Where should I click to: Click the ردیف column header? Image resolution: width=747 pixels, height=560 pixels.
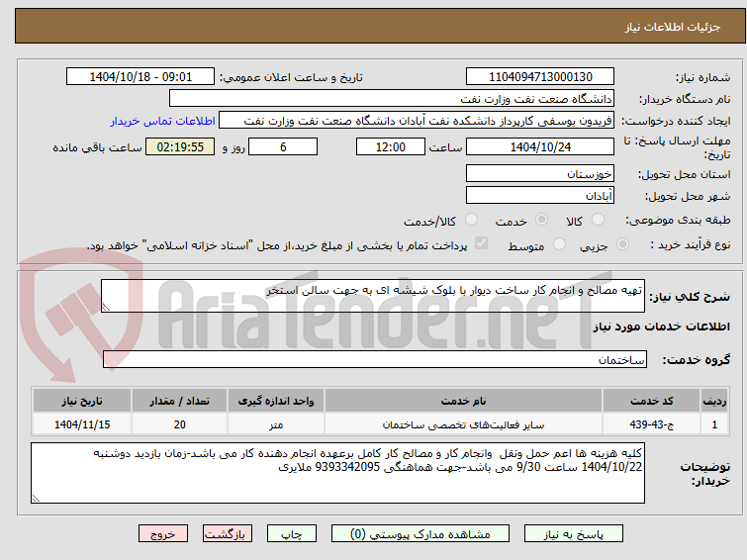[714, 401]
